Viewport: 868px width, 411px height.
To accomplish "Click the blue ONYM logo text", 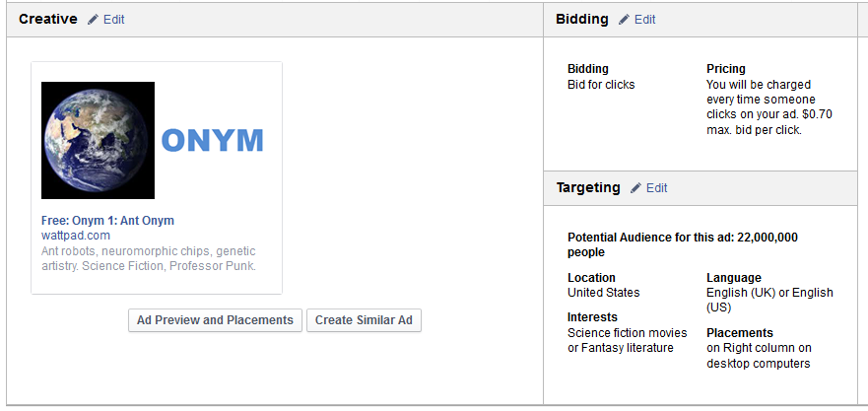I will 212,141.
